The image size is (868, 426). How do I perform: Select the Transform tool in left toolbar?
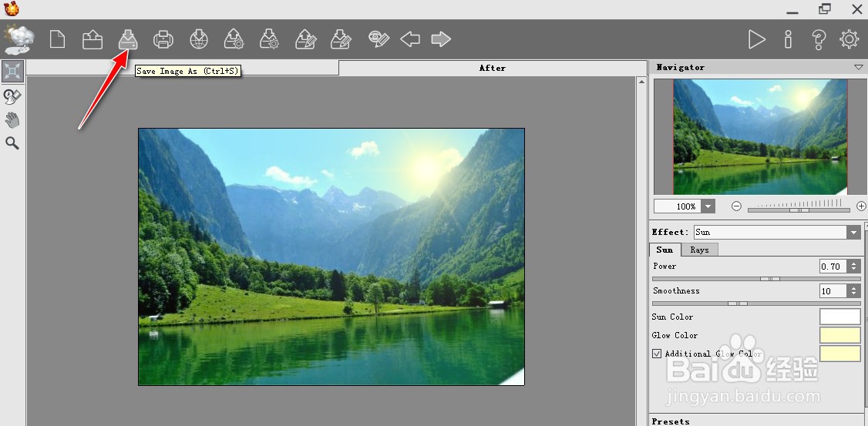point(13,72)
